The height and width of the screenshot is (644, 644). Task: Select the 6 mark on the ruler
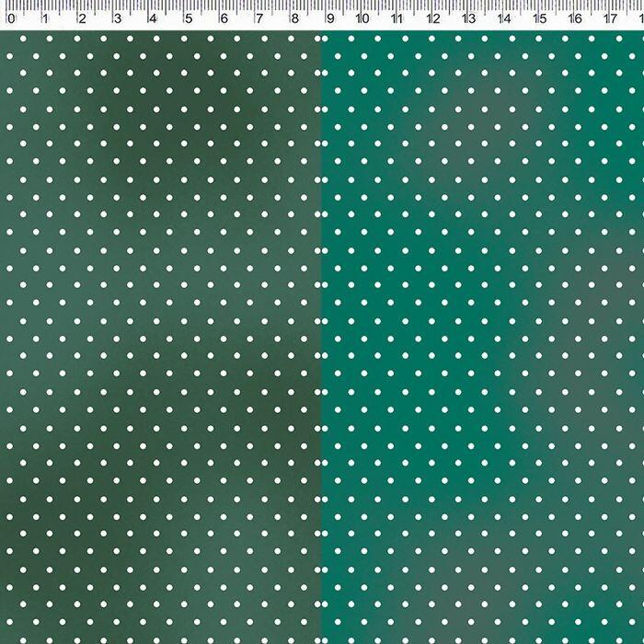tap(223, 17)
